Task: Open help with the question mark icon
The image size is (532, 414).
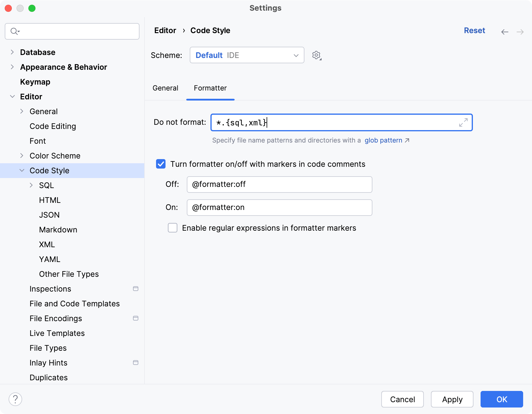Action: click(x=15, y=399)
